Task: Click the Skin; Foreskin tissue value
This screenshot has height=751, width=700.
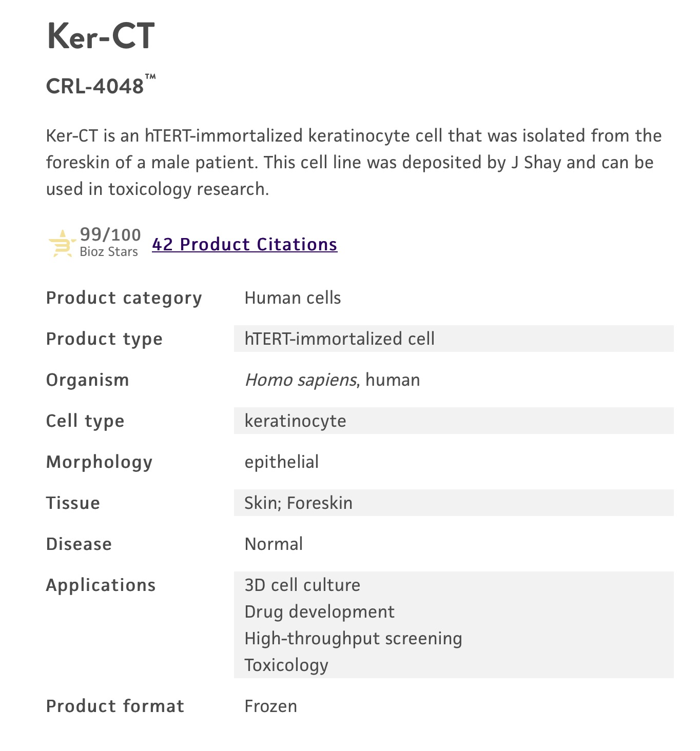Action: coord(298,503)
